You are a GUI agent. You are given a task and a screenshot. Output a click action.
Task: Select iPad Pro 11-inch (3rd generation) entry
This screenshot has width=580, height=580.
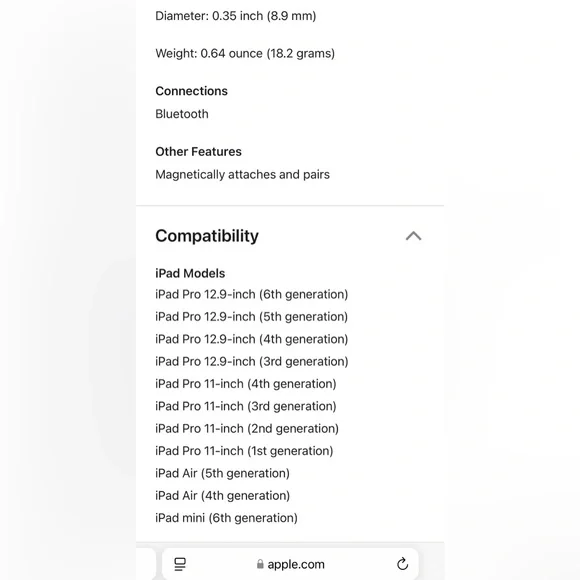coord(246,406)
